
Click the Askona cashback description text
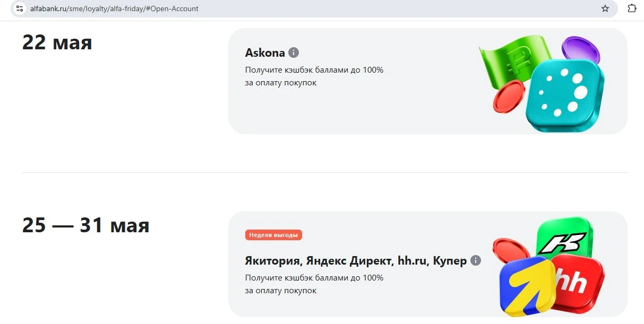(314, 76)
